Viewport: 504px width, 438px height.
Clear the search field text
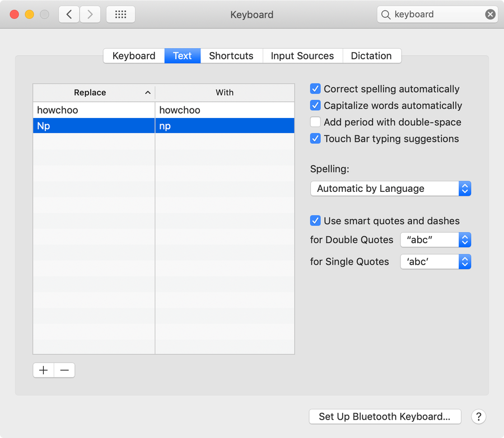click(x=490, y=15)
